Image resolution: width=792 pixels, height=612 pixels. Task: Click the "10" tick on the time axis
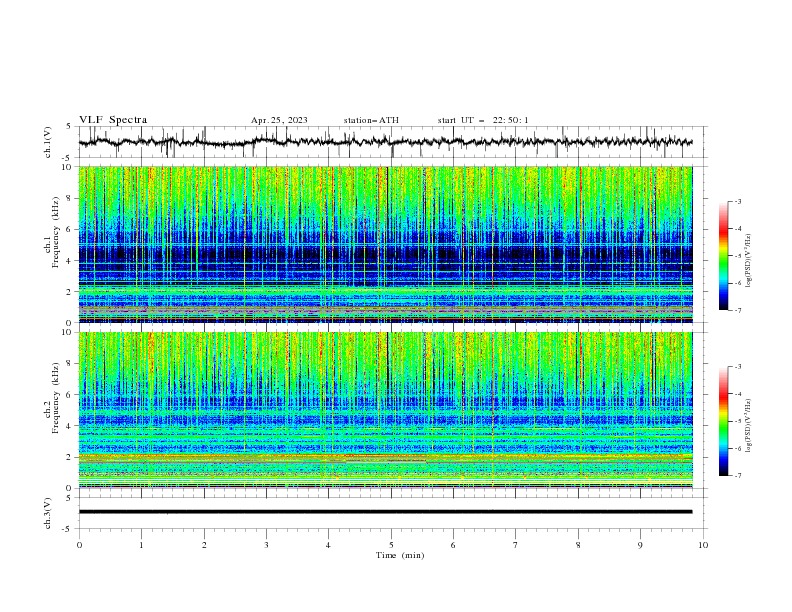tap(703, 545)
